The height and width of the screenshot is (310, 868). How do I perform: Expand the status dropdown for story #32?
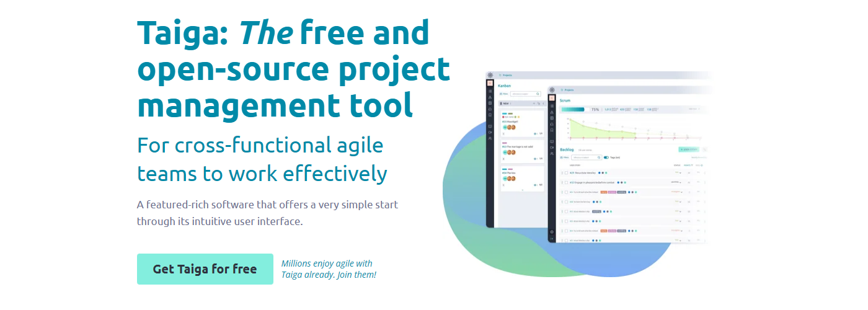tap(676, 182)
